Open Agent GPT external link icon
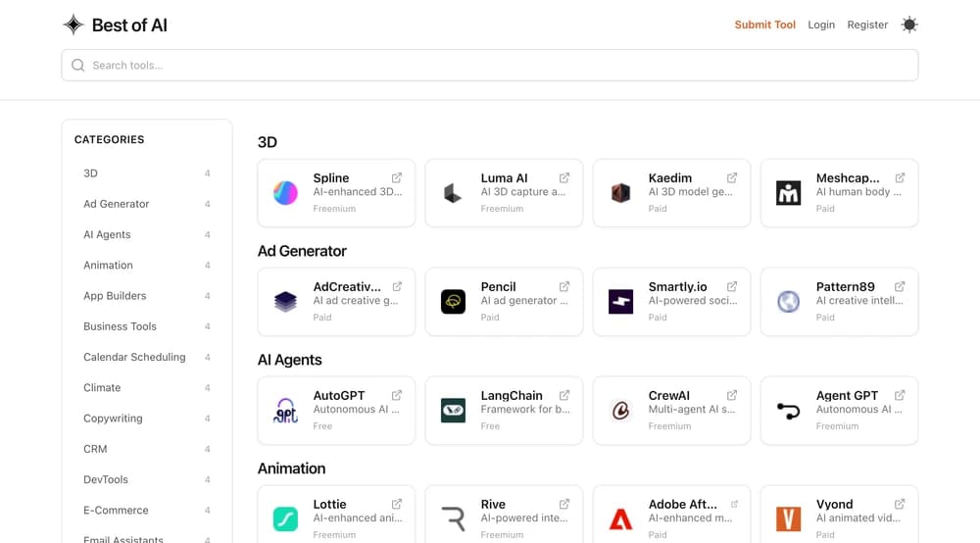The width and height of the screenshot is (980, 543). click(x=900, y=396)
